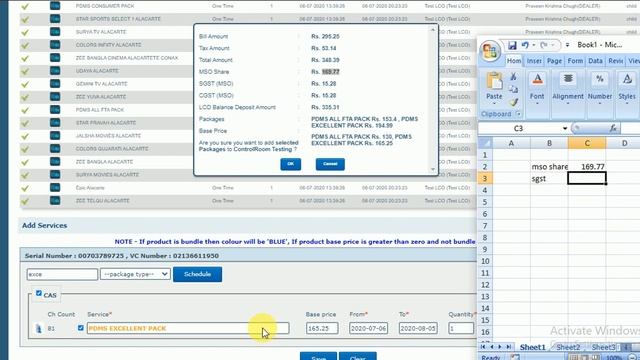Cut selection with the scissors icon
Image resolution: width=640 pixels, height=360 pixels.
coord(513,76)
